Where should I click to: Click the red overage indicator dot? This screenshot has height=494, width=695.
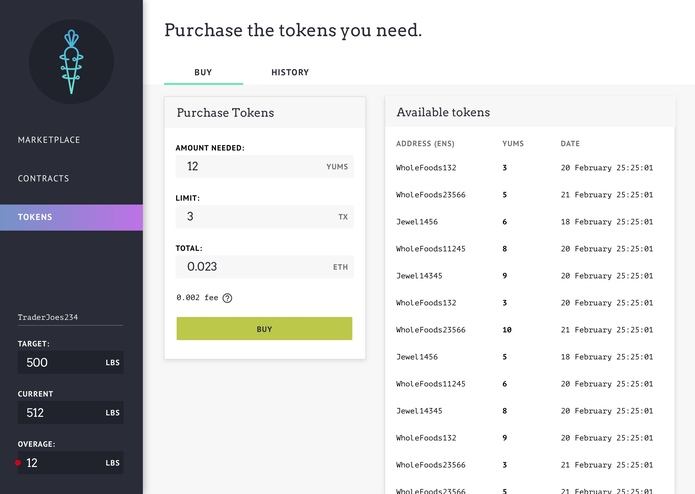(x=18, y=463)
